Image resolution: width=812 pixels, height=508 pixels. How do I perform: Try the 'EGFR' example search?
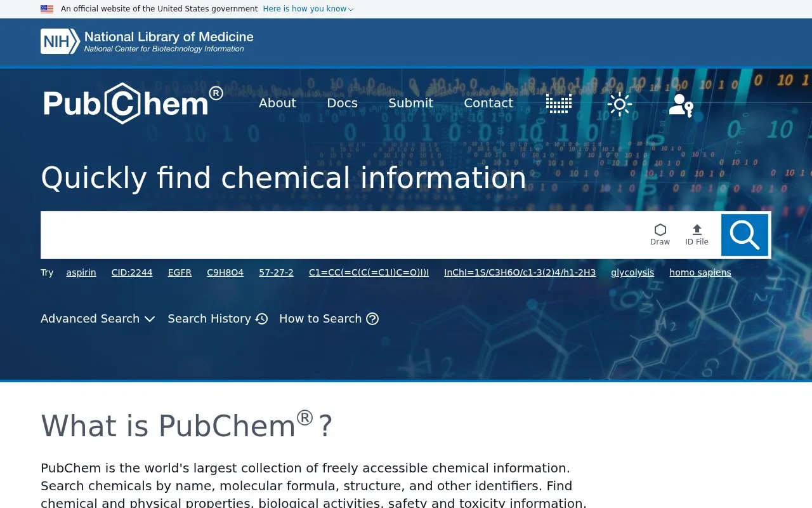(x=180, y=272)
